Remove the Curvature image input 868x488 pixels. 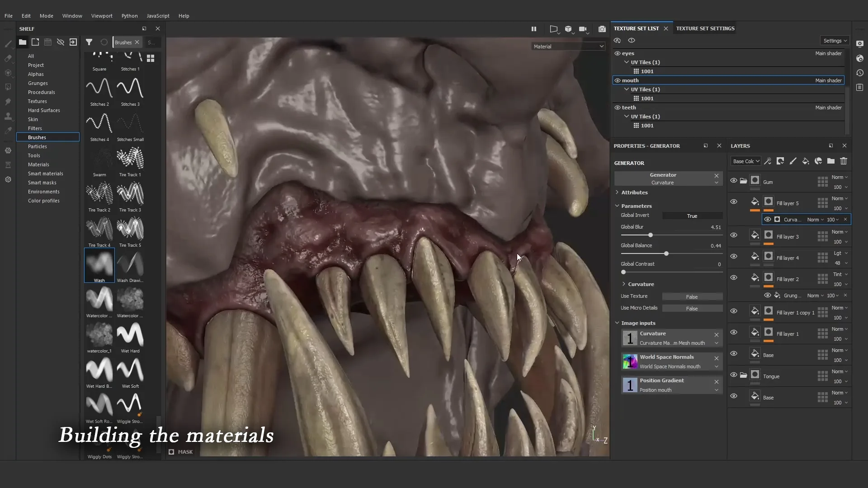[716, 335]
